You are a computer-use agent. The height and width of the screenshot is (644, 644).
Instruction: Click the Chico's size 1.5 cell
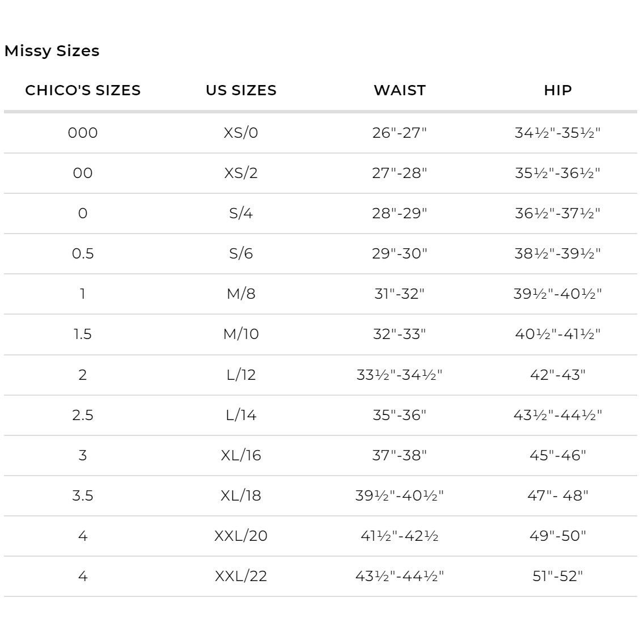coord(83,334)
